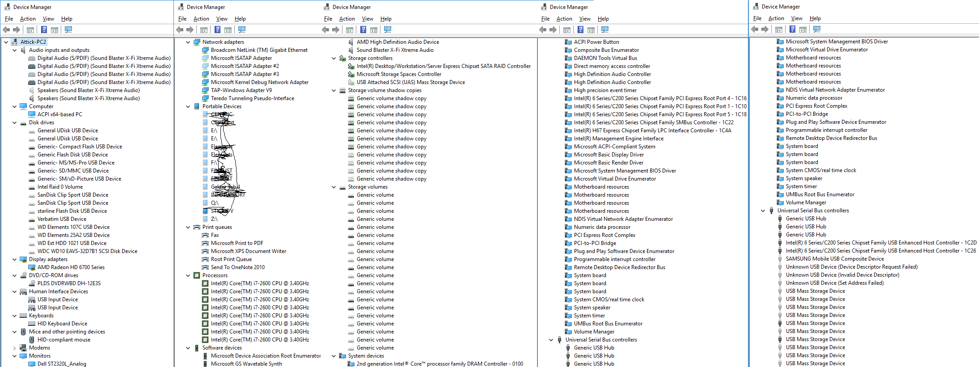Select Intel(R) Management Engine Interface
Image resolution: width=980 pixels, height=367 pixels.
(619, 139)
